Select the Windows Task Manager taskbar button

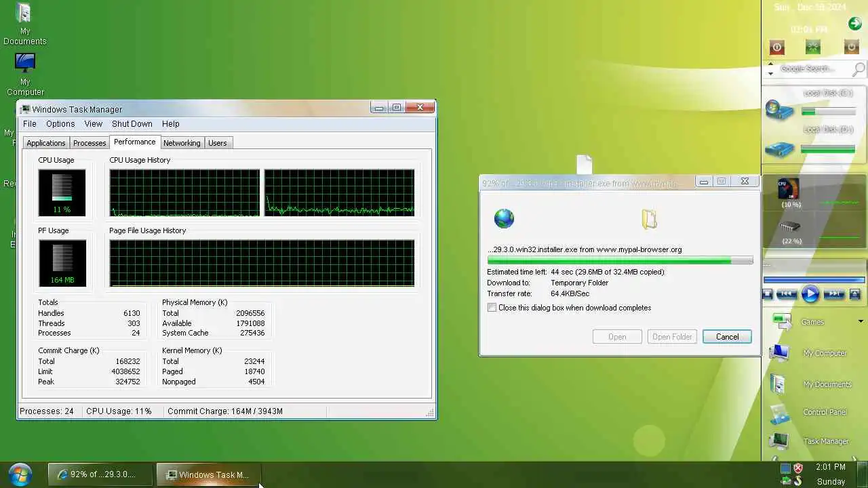tap(209, 474)
